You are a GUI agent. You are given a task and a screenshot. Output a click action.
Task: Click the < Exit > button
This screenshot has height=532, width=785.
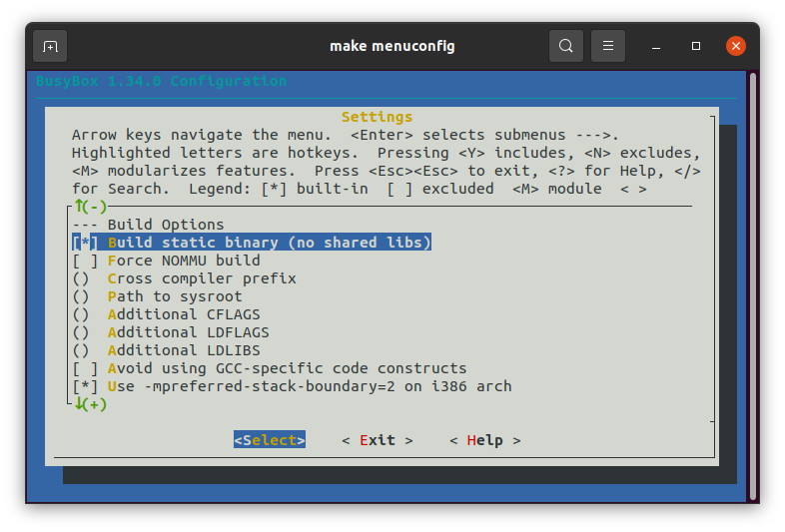pyautogui.click(x=377, y=440)
